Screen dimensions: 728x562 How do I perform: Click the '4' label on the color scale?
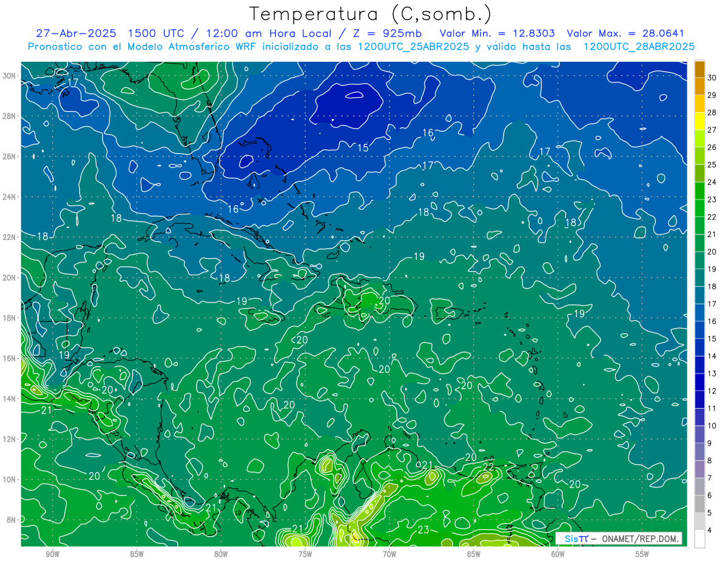click(x=710, y=530)
